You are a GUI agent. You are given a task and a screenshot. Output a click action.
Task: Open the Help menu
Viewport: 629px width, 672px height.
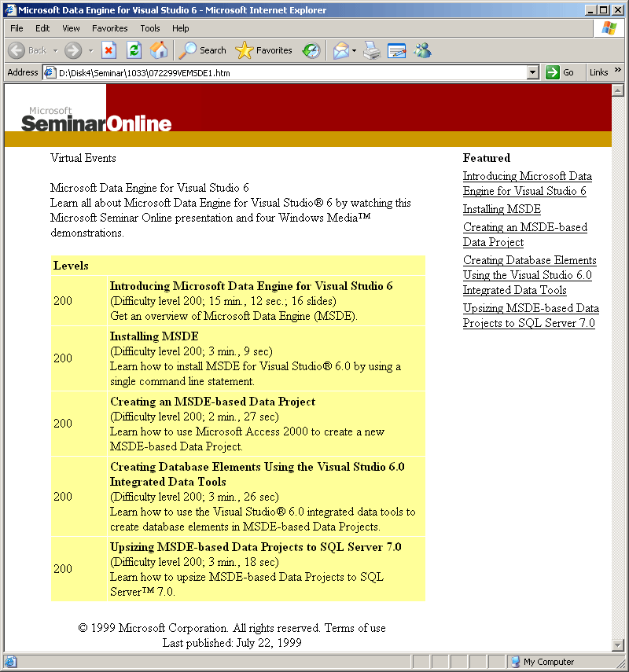point(181,28)
